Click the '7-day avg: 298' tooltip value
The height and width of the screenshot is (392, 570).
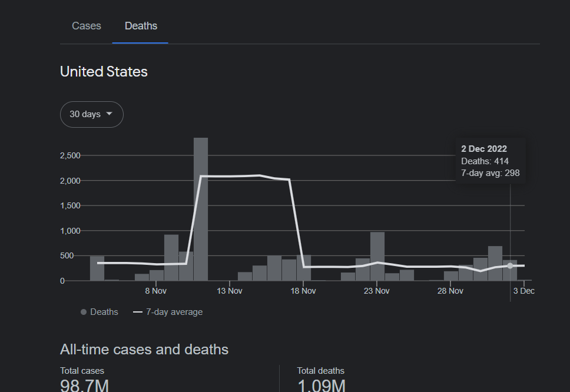point(491,173)
